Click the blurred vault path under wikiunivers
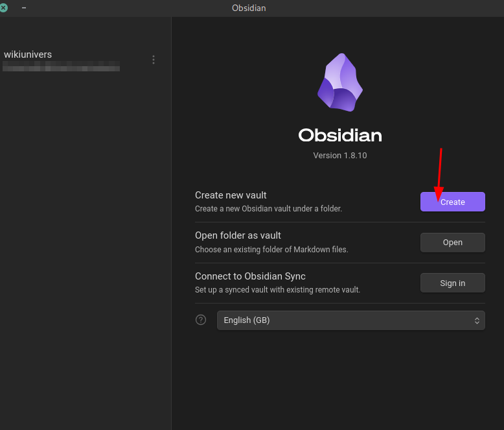The width and height of the screenshot is (504, 430). coord(62,66)
